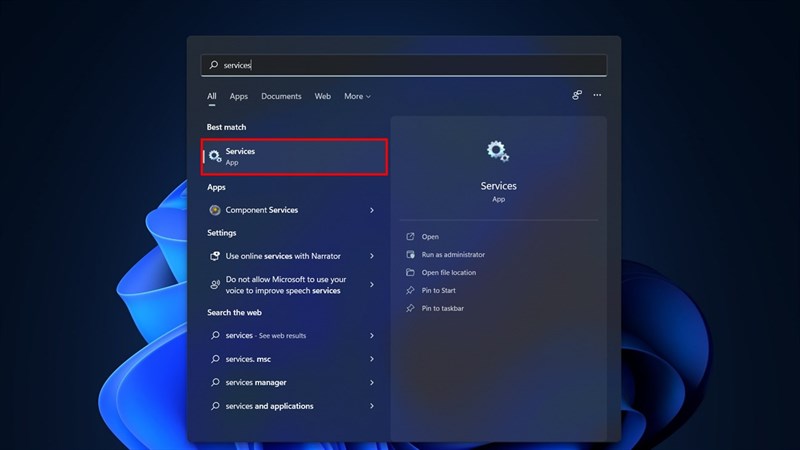Click the search magnifier icon in search box
Viewport: 800px width, 450px height.
coord(214,65)
